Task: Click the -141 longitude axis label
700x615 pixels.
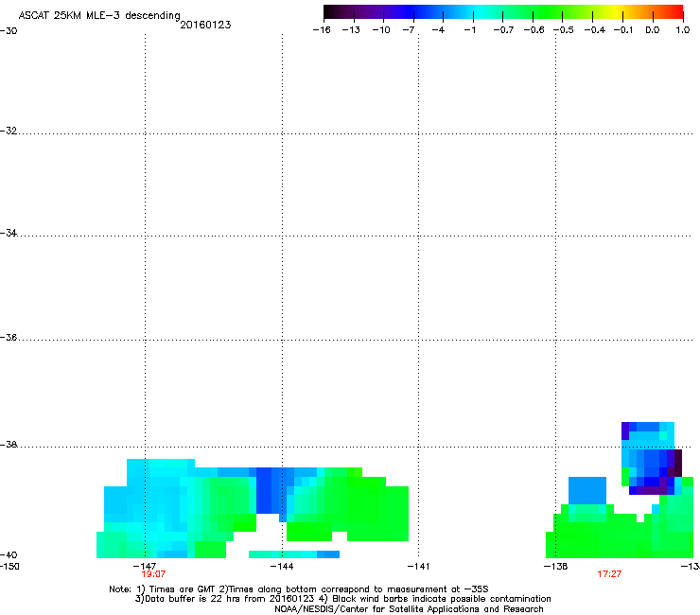Action: pos(418,567)
